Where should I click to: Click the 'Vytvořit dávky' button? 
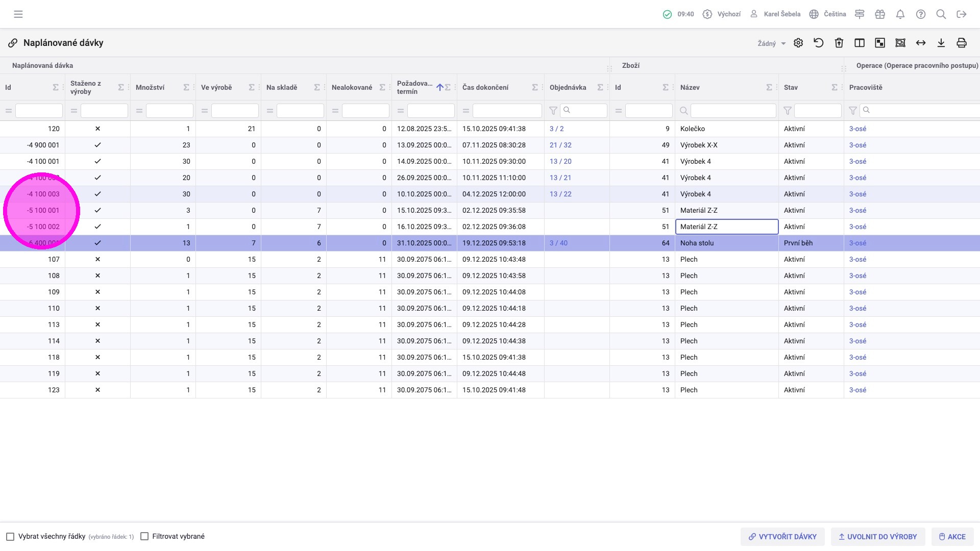tap(782, 537)
